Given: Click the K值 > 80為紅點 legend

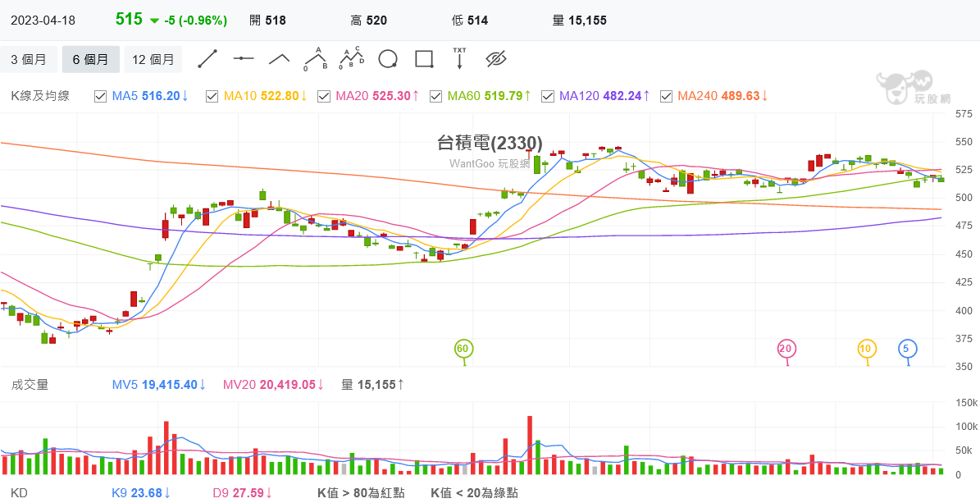Looking at the screenshot, I should pos(362,494).
